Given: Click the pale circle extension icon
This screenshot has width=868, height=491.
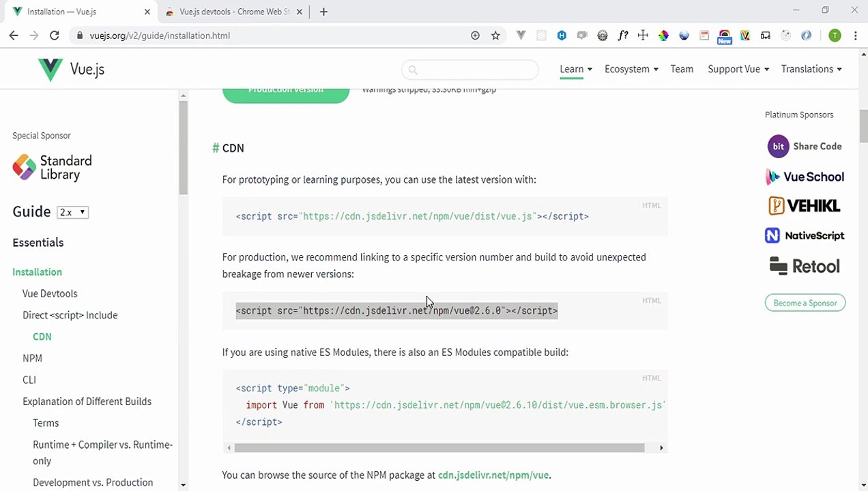Looking at the screenshot, I should [786, 35].
